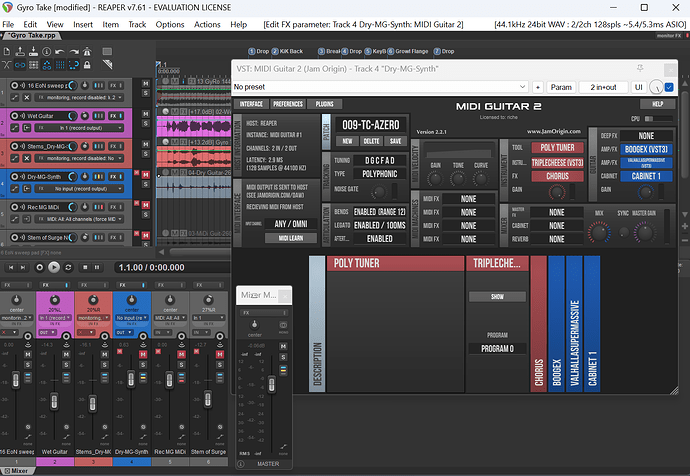Screen dimensions: 690x476
Task: Open the 2 in+out routing selector
Action: [x=602, y=87]
